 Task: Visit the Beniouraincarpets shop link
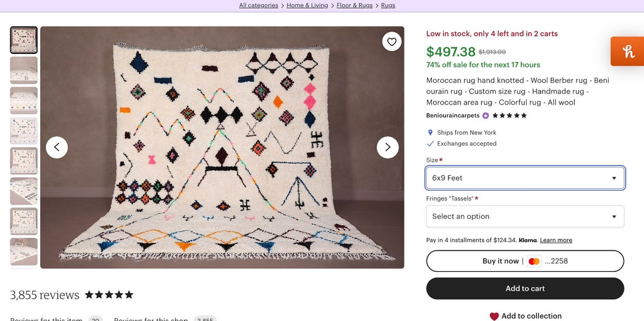coord(453,115)
